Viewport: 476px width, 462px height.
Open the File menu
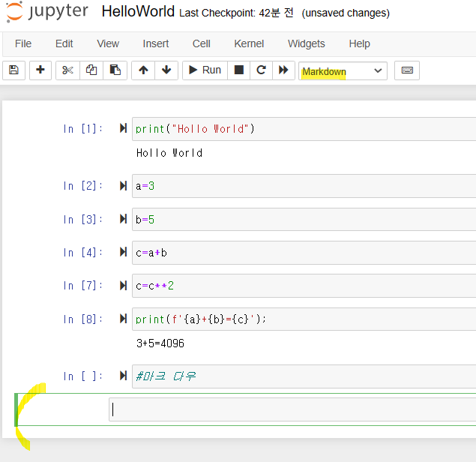click(23, 43)
